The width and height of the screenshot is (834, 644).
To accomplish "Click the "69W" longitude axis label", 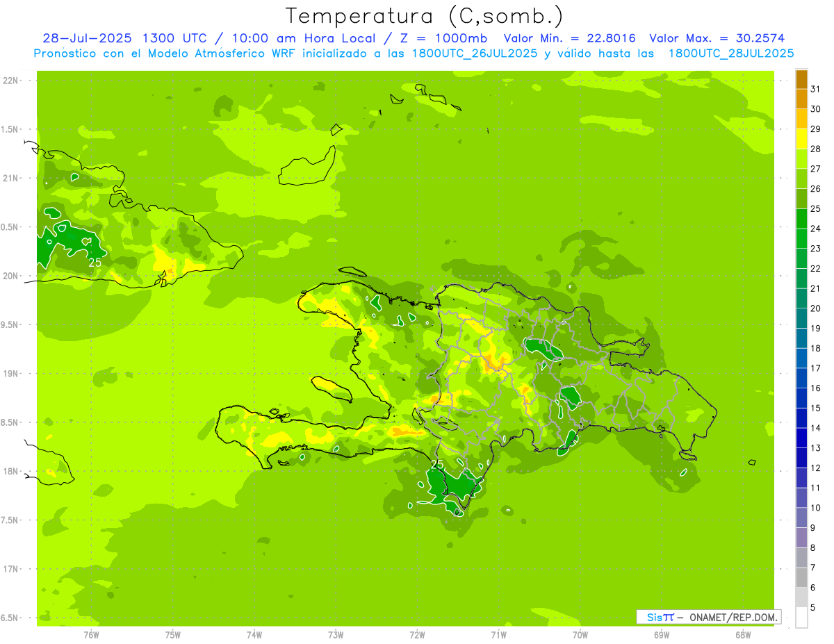I will 662,634.
